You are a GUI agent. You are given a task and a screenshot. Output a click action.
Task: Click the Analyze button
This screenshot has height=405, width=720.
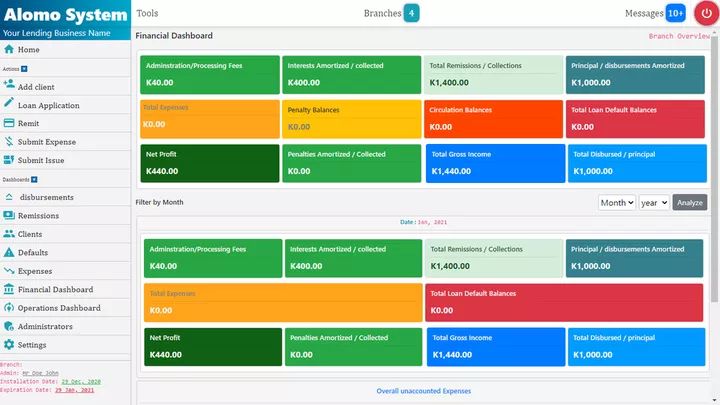690,202
